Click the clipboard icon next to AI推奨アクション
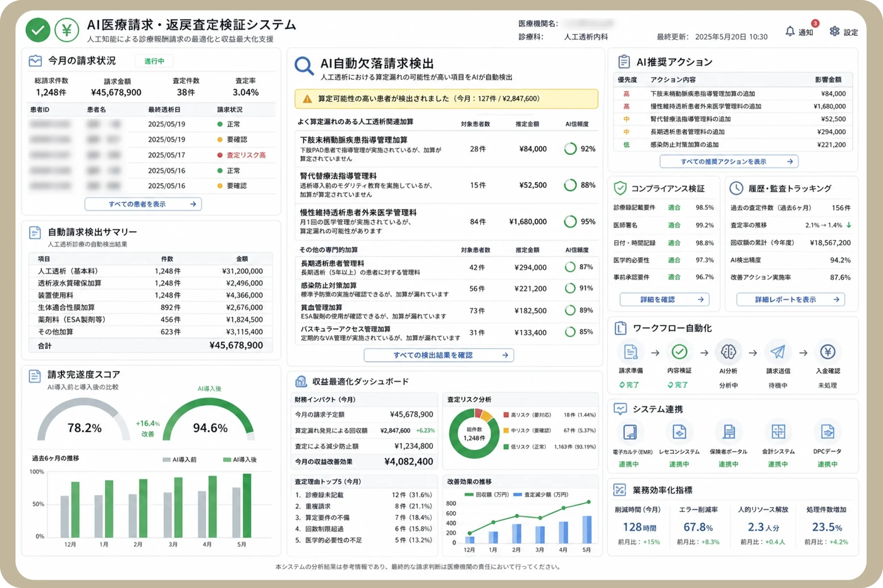The image size is (883, 588). pyautogui.click(x=624, y=61)
